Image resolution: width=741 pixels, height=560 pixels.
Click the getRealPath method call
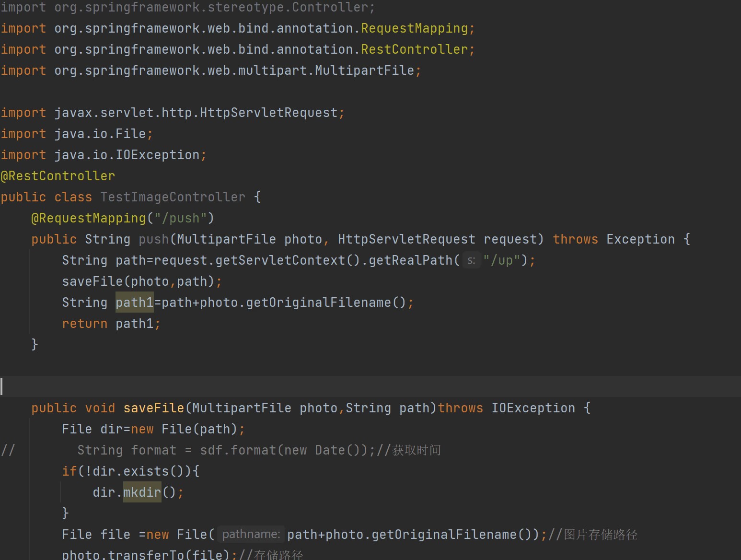410,260
